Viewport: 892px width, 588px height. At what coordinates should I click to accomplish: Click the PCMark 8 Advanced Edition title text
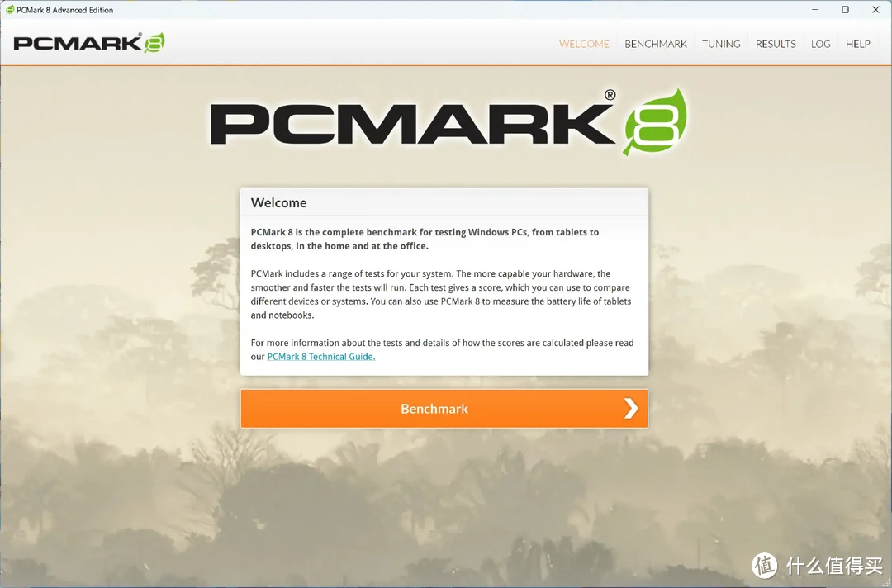(x=65, y=10)
